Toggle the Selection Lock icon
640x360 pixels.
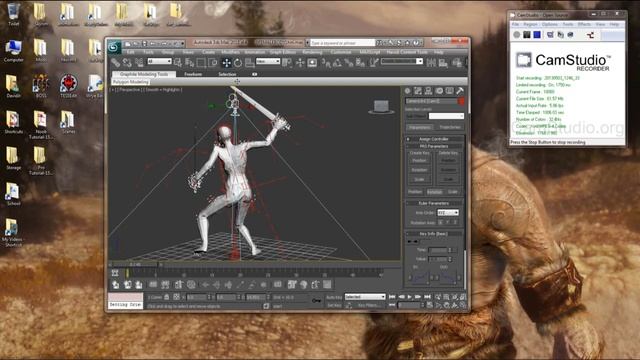point(167,297)
